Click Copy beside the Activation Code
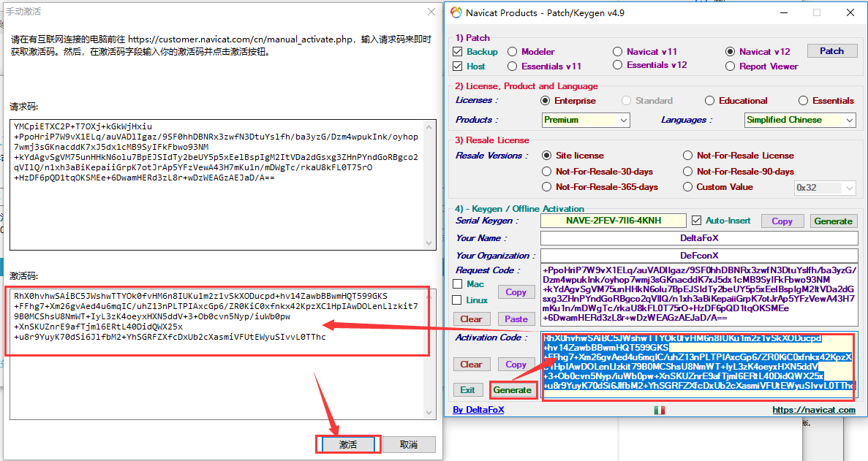The image size is (868, 461). pos(516,365)
